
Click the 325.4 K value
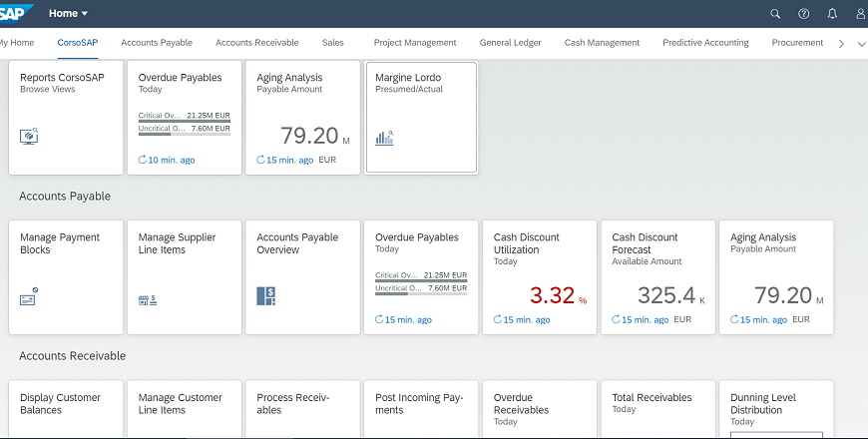(x=671, y=295)
